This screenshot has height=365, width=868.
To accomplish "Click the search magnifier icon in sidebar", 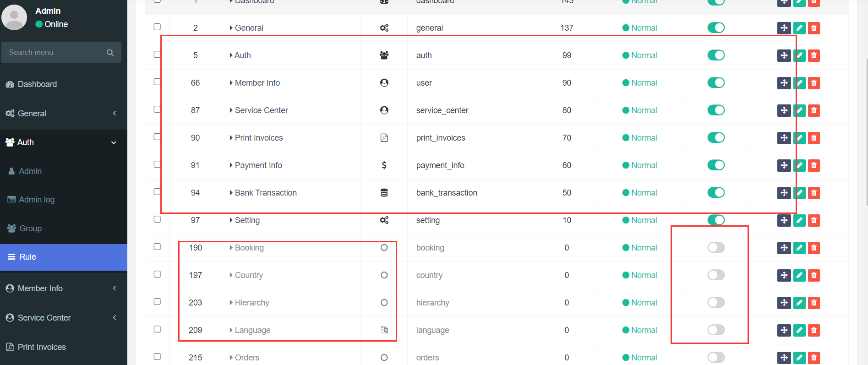I will tap(110, 53).
